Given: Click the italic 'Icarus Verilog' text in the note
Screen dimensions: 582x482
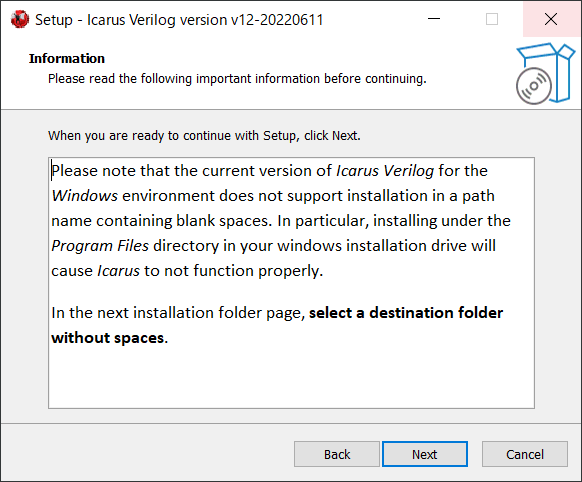Looking at the screenshot, I should pyautogui.click(x=385, y=171).
